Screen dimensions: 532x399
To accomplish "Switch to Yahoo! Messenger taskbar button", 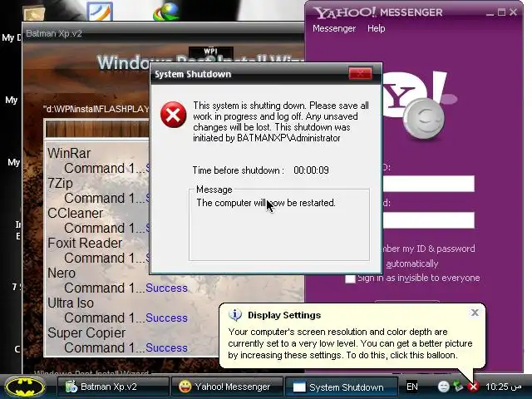I will pos(227,387).
